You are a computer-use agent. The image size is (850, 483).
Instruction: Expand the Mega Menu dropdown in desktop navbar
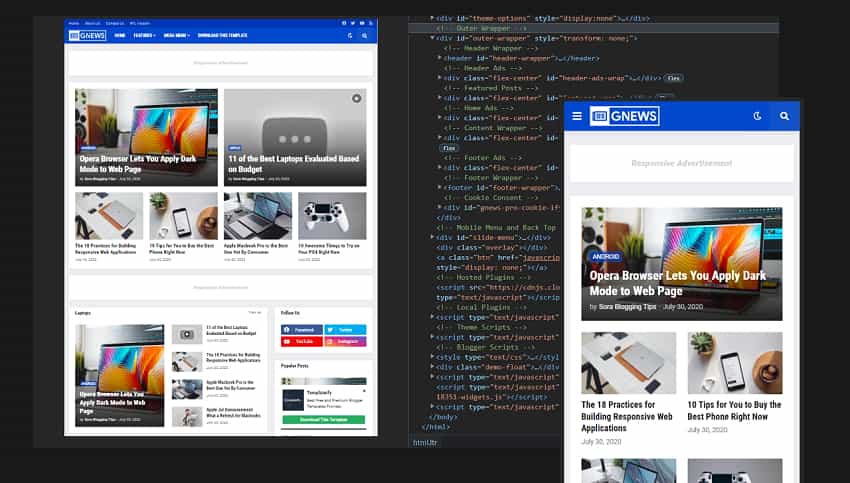pyautogui.click(x=176, y=36)
